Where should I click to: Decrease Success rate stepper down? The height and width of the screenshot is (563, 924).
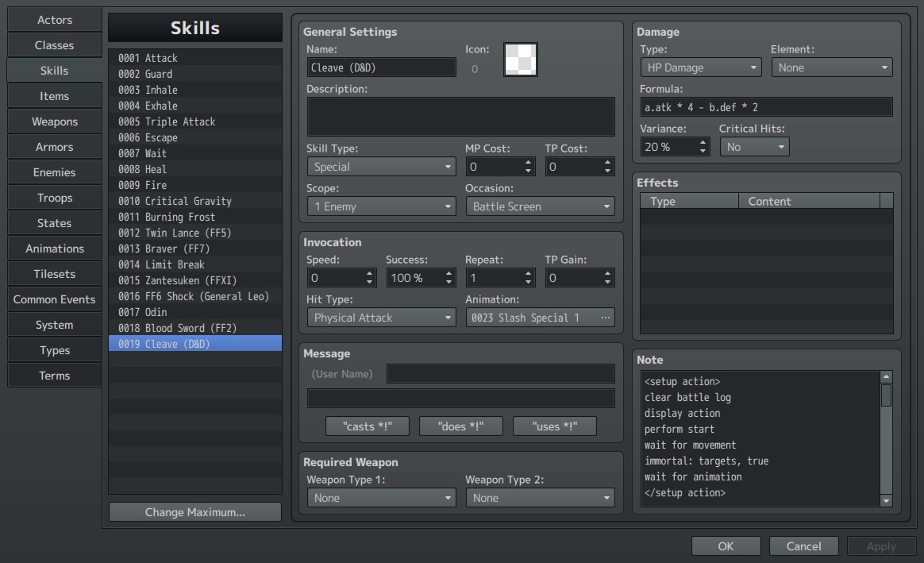[x=449, y=282]
